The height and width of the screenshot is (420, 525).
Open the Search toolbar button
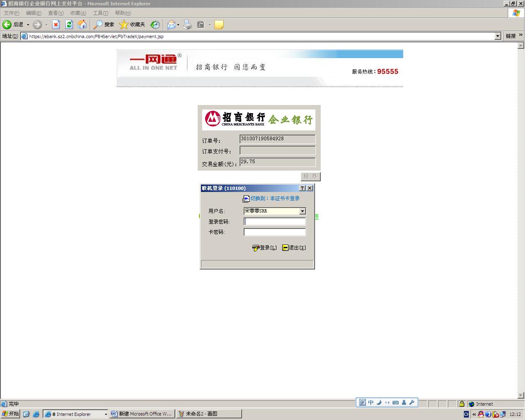104,25
